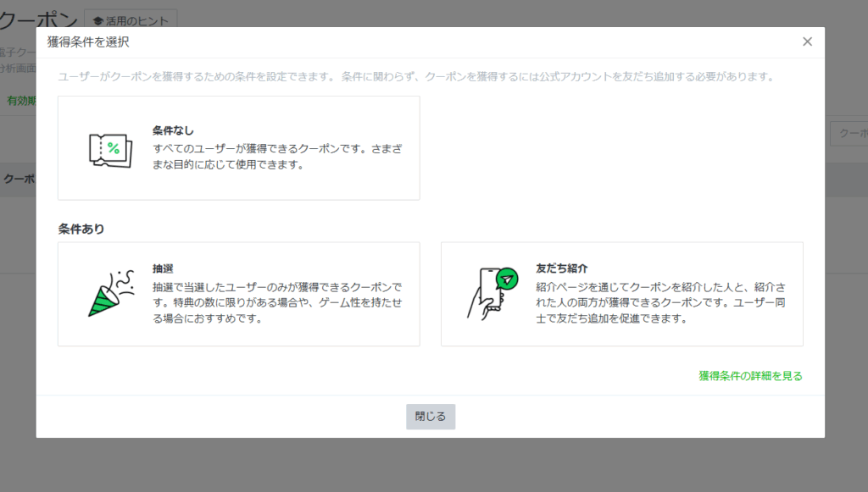The width and height of the screenshot is (868, 492).
Task: Close the dialog with the X icon
Action: [x=807, y=41]
